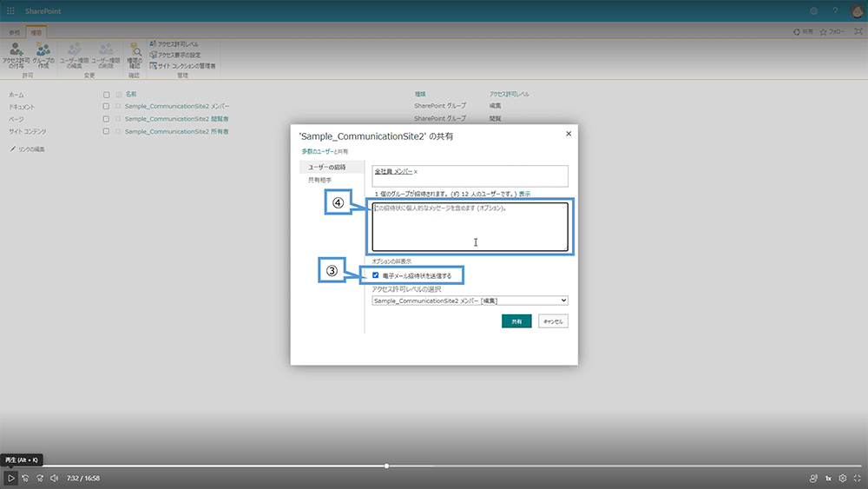
Task: Click グループの作成 ribbon icon
Action: tap(43, 56)
